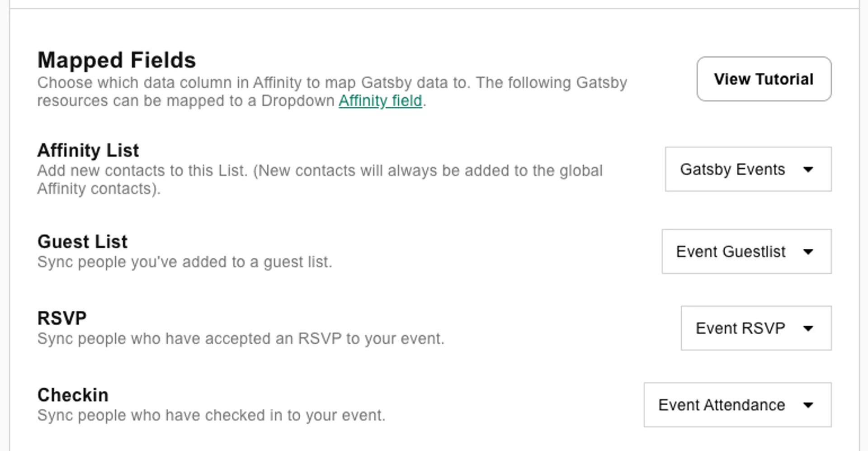Click the RSVP section heading
868x451 pixels.
61,317
